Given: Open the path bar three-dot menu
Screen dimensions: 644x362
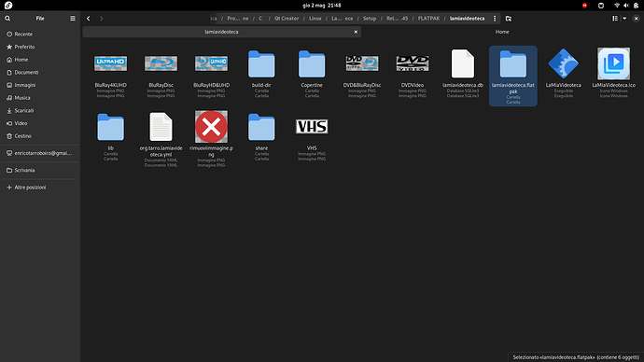Looking at the screenshot, I should point(495,19).
